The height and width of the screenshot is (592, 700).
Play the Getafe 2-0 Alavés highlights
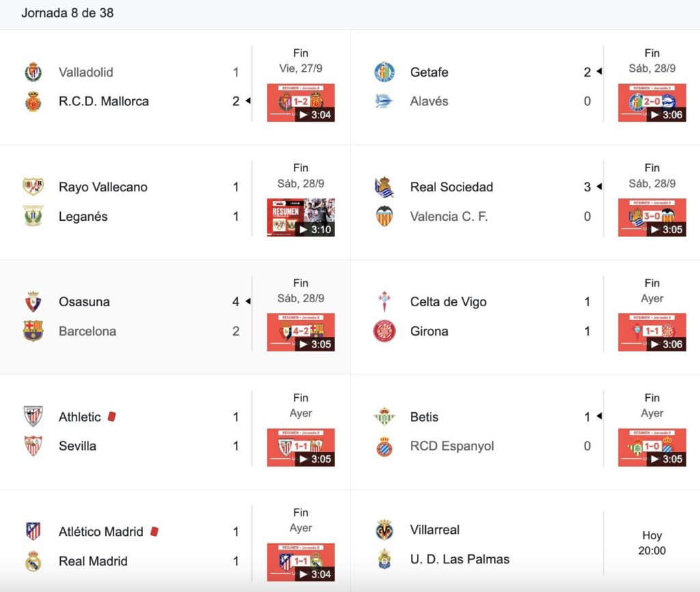coord(651,103)
